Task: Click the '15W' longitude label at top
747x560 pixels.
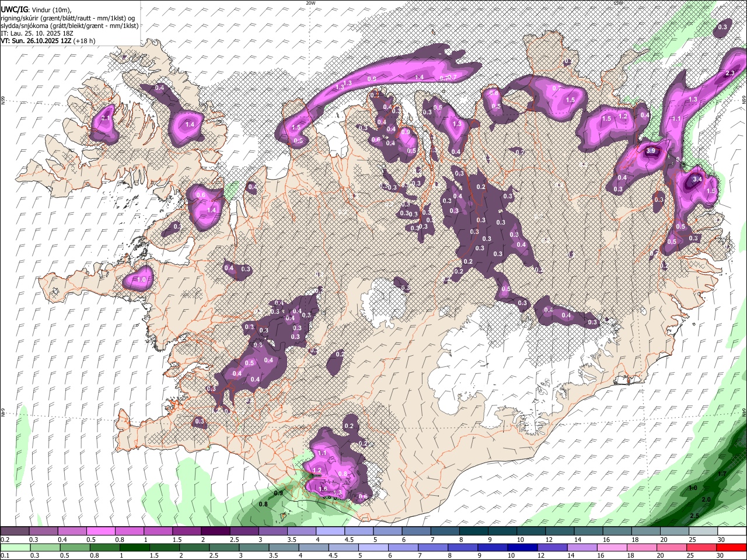Action: click(x=619, y=3)
